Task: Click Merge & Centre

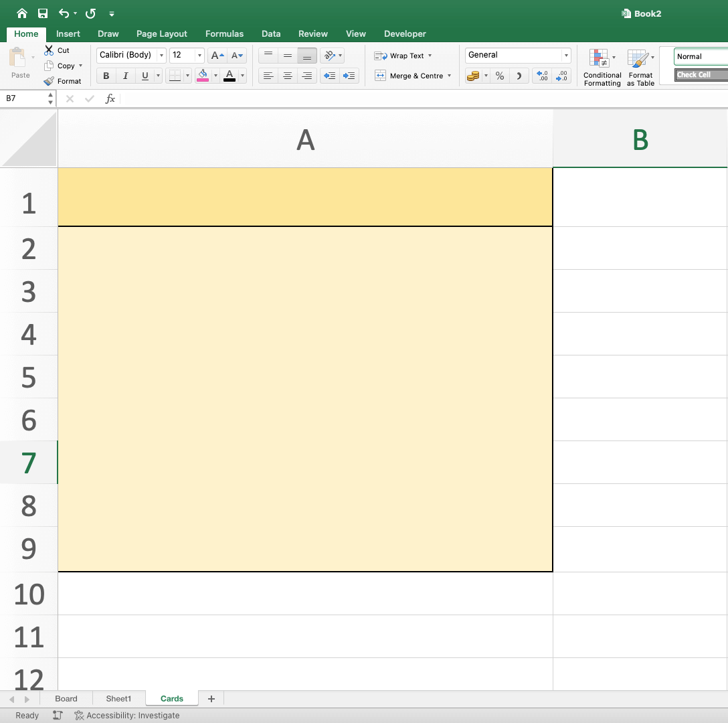Action: [x=409, y=76]
